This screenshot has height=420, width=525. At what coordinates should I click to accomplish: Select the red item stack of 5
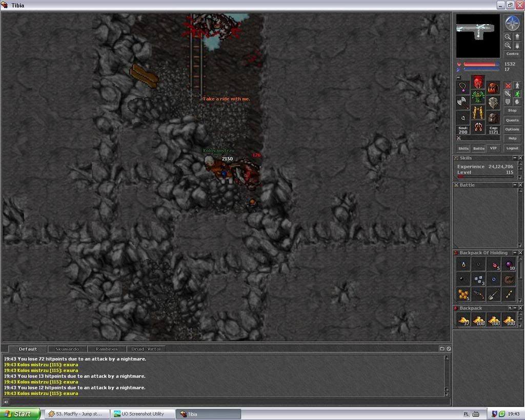coord(494,264)
